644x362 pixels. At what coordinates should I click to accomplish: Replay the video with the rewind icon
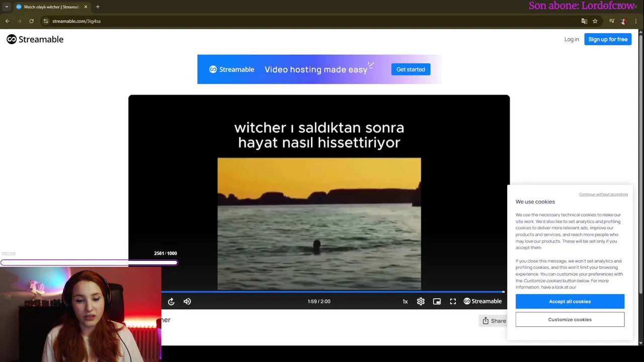coord(171,301)
